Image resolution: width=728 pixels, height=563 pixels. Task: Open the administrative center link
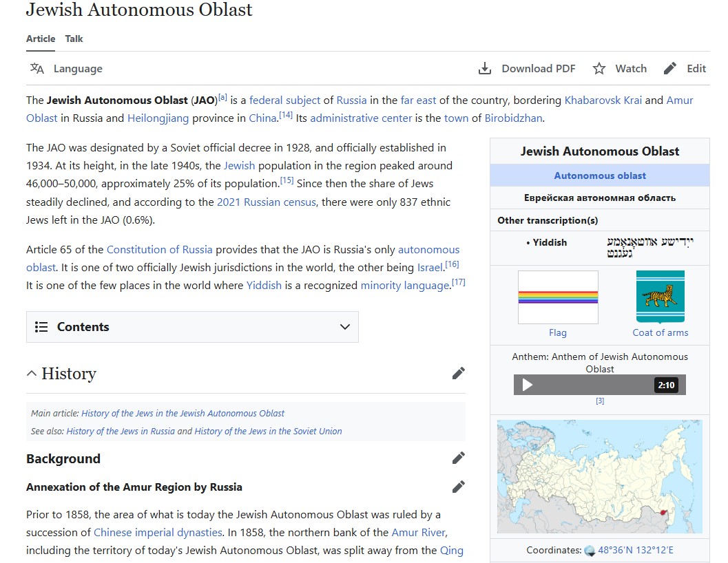tap(361, 118)
